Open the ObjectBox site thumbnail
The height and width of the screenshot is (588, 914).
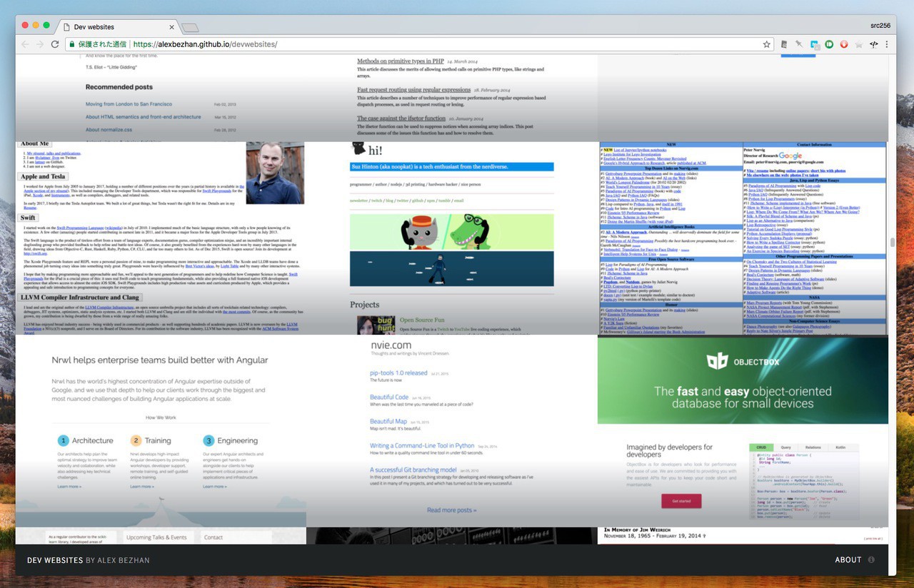[743, 431]
